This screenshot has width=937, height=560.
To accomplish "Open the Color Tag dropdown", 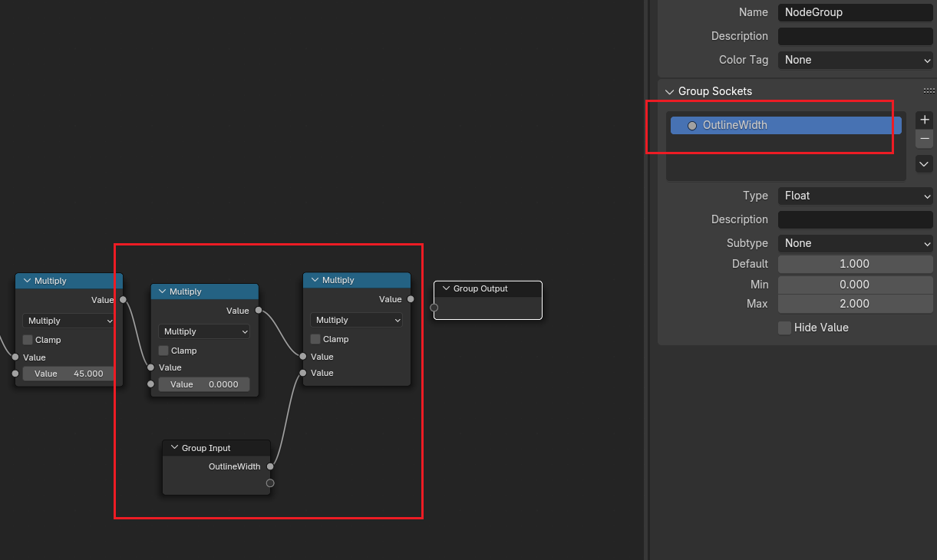I will pos(855,60).
